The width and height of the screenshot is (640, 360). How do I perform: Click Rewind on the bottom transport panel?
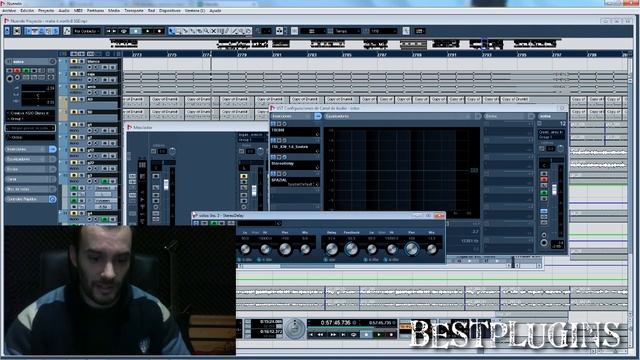tap(321, 335)
